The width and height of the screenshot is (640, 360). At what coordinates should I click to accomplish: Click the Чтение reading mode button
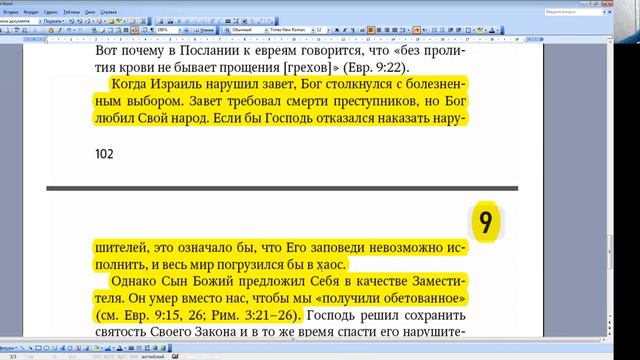pos(204,30)
